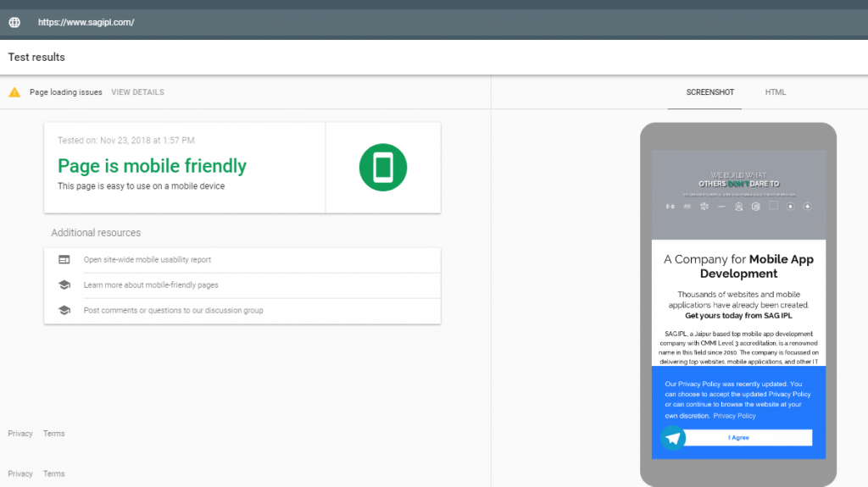Click the Page loading issues text
This screenshot has width=868, height=487.
66,92
